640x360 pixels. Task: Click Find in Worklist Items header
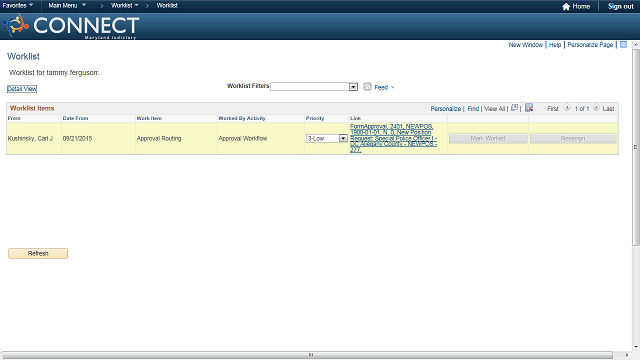(x=473, y=109)
